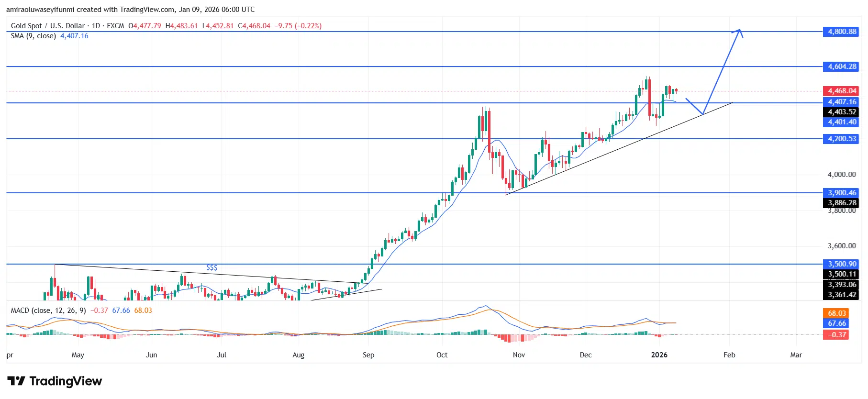
Task: Click the blue $$$ liquidity text marker
Action: [211, 267]
